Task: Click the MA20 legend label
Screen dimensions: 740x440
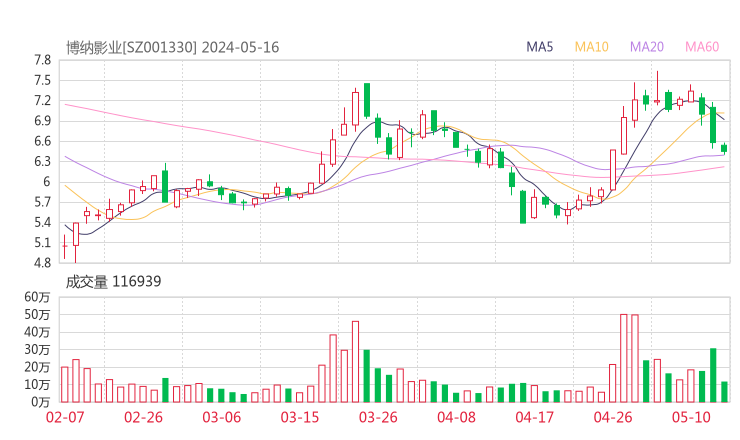Action: coord(647,47)
